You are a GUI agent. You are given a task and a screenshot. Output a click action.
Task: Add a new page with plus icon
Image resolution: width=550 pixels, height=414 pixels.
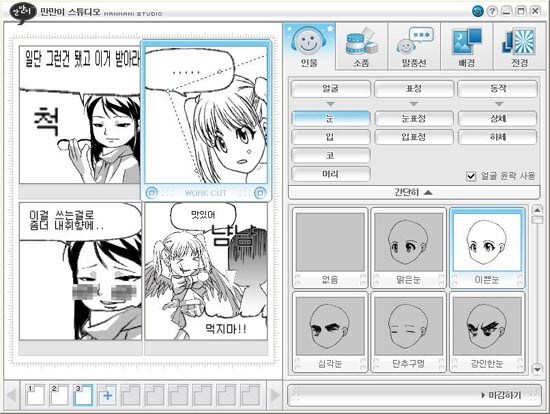tap(107, 395)
